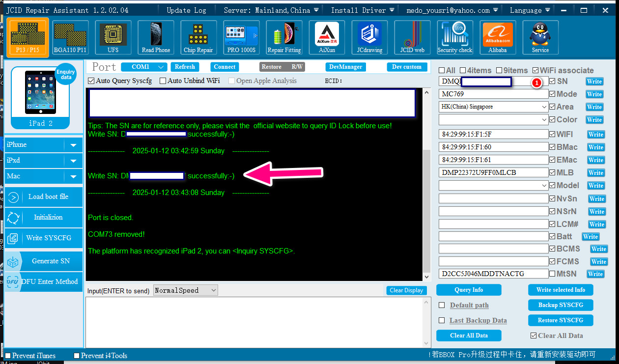
Task: Click Write selected Info button
Action: [x=561, y=290]
